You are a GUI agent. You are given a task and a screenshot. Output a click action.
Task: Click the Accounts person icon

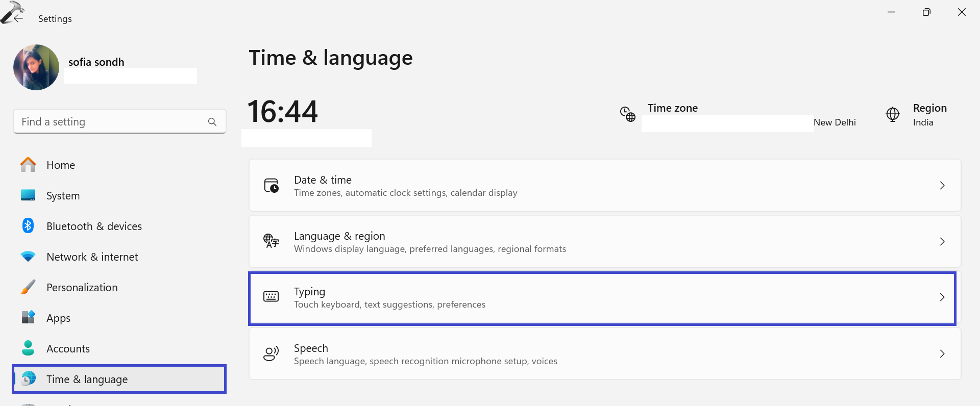point(28,348)
